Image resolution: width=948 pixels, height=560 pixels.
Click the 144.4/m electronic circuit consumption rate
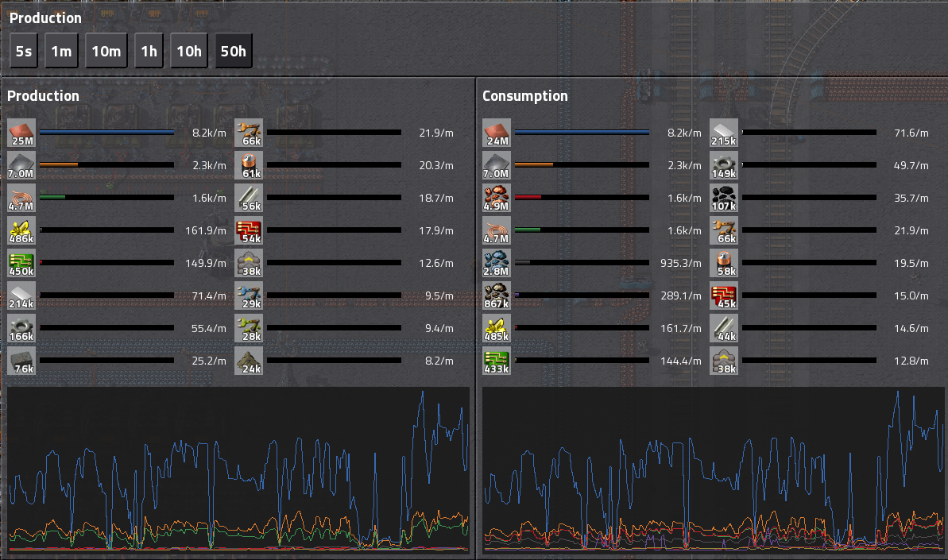681,361
